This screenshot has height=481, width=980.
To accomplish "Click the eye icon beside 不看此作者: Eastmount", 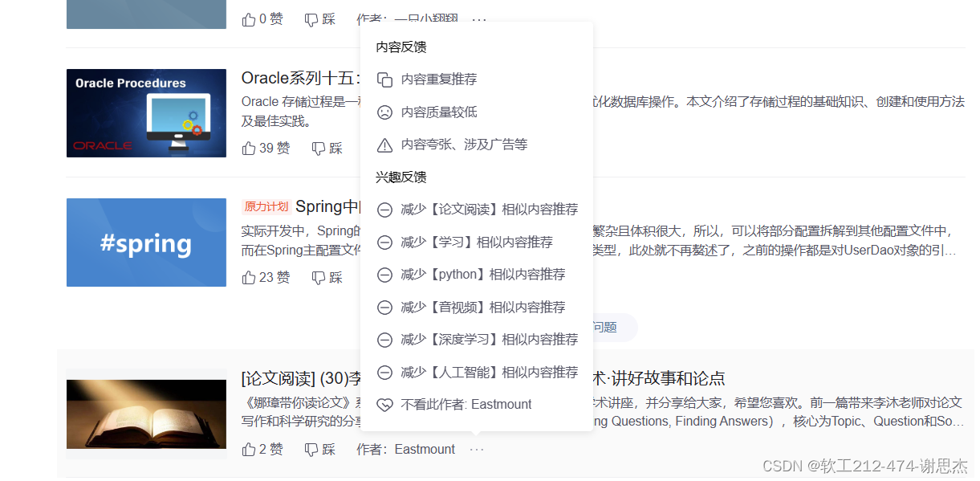I will (384, 404).
